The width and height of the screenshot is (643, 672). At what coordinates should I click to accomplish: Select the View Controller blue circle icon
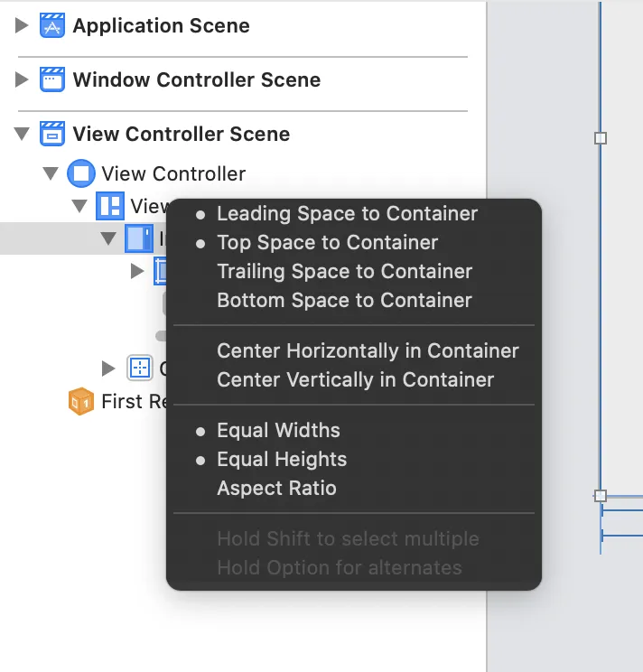tap(81, 173)
